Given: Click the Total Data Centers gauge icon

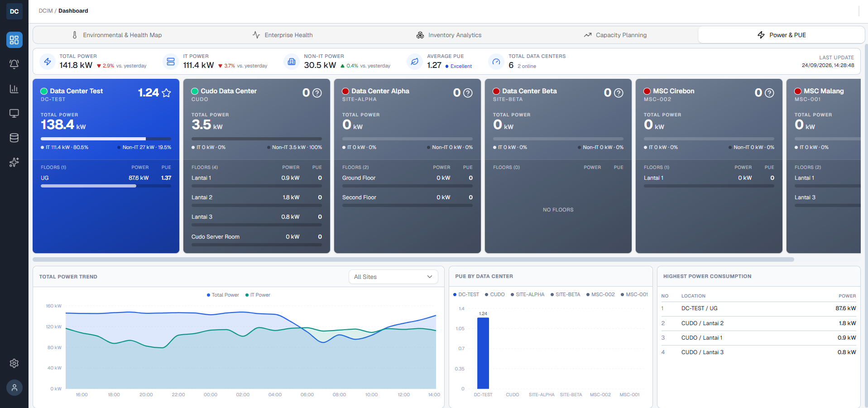Looking at the screenshot, I should [x=496, y=62].
